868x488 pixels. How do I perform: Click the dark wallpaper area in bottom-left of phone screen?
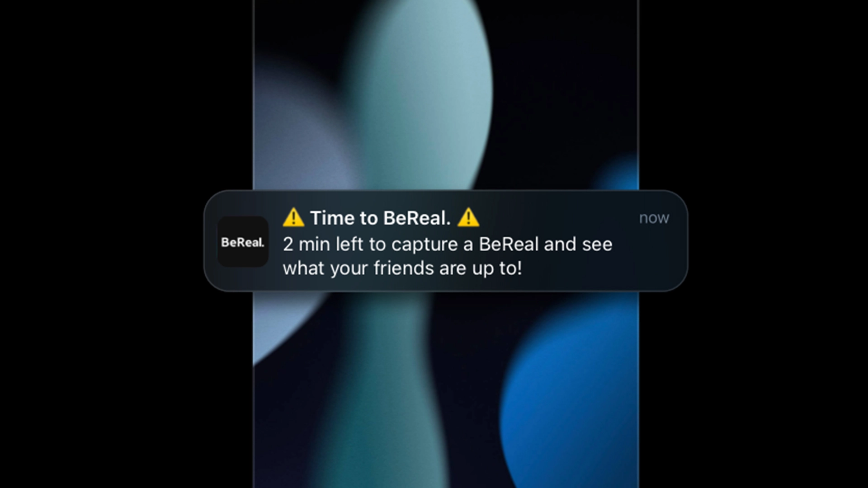pyautogui.click(x=285, y=429)
